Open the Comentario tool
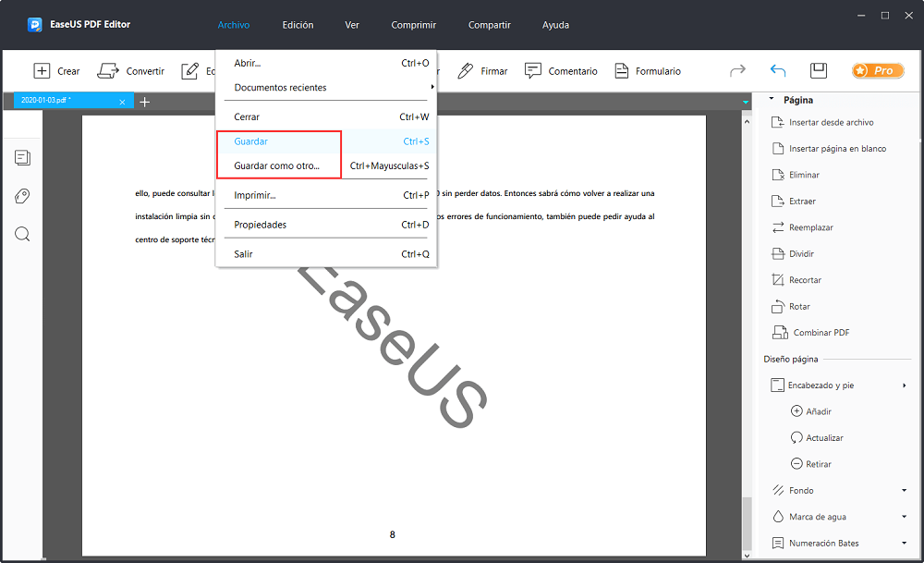924x563 pixels. coord(561,71)
